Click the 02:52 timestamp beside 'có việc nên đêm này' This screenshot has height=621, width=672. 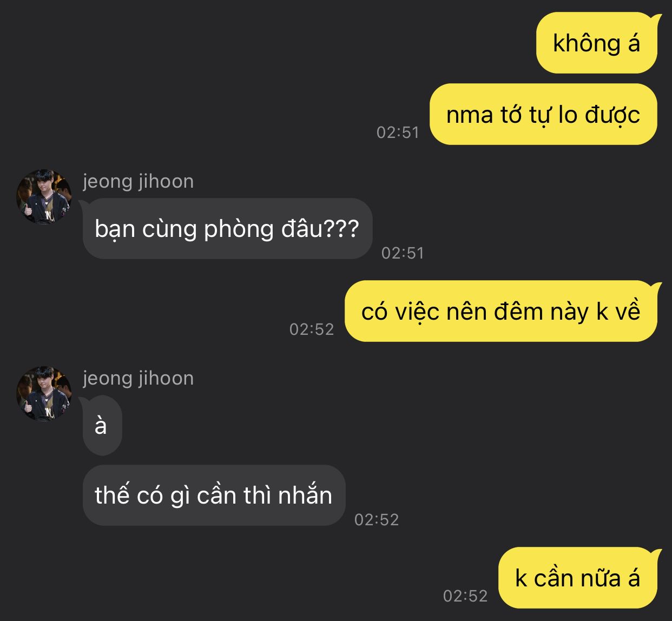[x=312, y=329]
